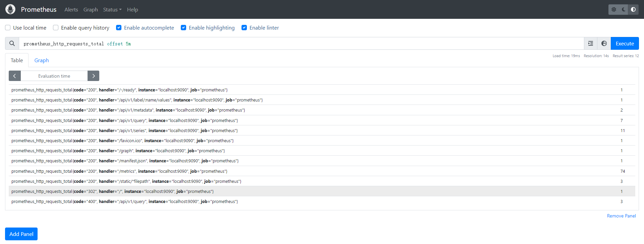Select the /-/ready handler row
Viewport: 644px width, 244px height.
coord(322,90)
